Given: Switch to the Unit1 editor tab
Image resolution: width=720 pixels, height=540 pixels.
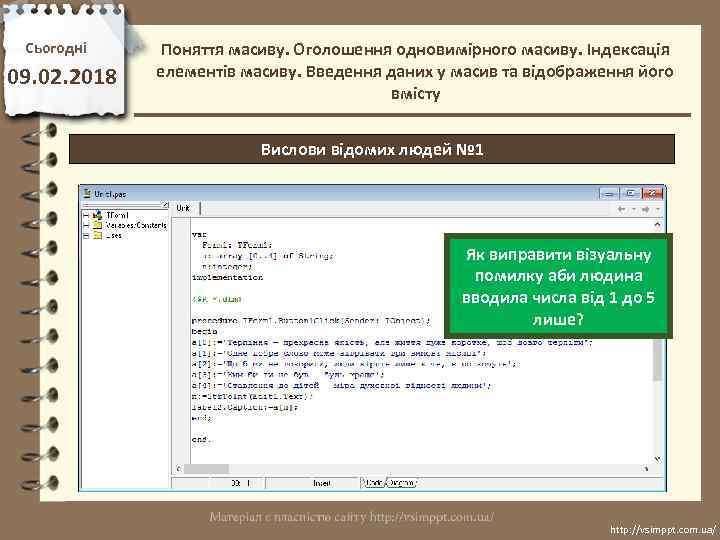Looking at the screenshot, I should pyautogui.click(x=183, y=208).
